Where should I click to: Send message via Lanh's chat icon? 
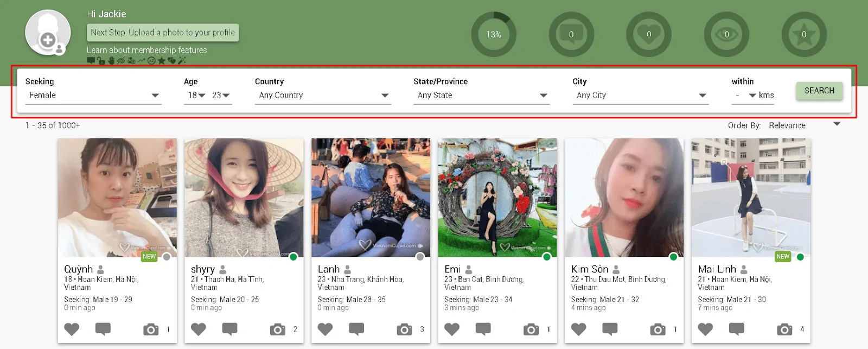point(356,329)
